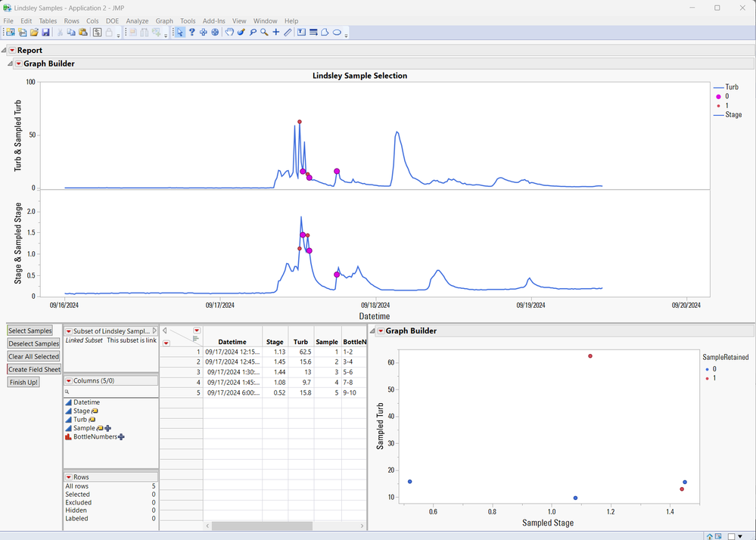Select the Crosshairs tool

276,33
